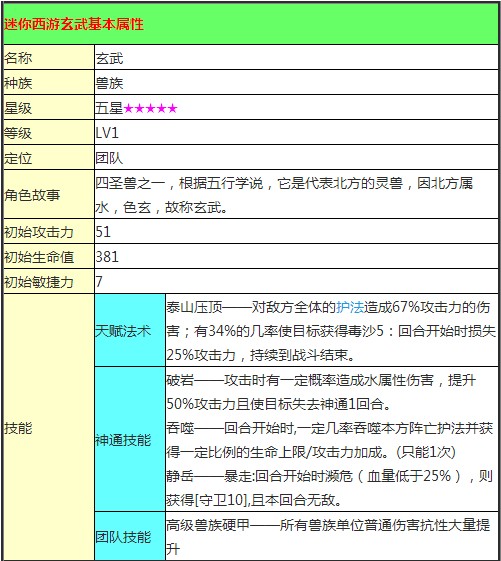
Task: Select the 泰山压顶 skill description
Action: click(331, 331)
